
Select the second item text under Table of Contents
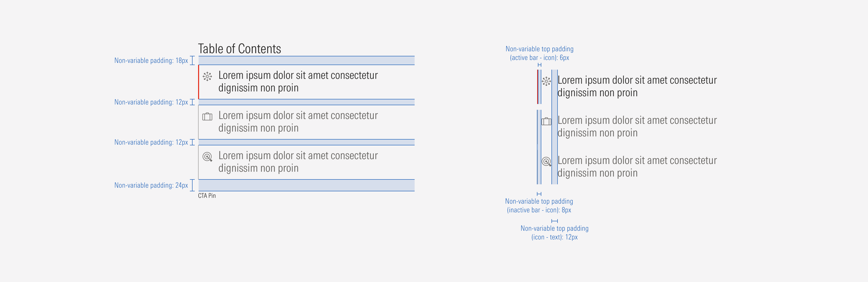pyautogui.click(x=298, y=121)
